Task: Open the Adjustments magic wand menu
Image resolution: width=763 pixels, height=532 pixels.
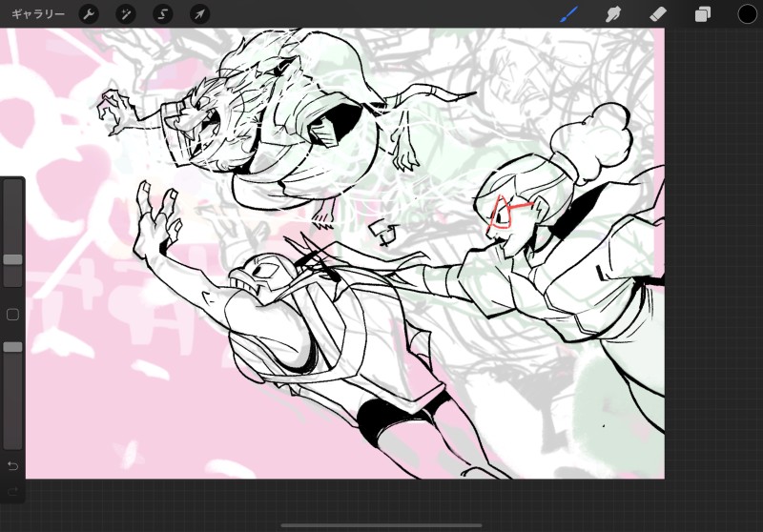Action: pyautogui.click(x=126, y=14)
